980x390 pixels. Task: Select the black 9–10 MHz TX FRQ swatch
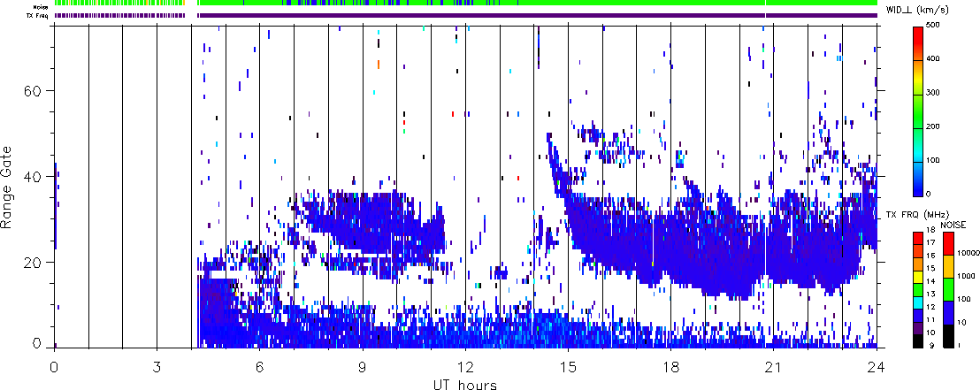click(x=919, y=340)
